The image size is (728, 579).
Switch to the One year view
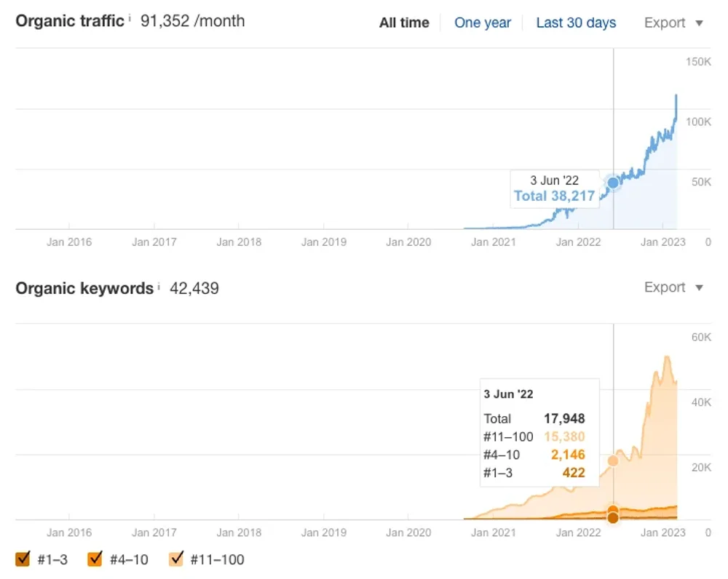pyautogui.click(x=483, y=23)
